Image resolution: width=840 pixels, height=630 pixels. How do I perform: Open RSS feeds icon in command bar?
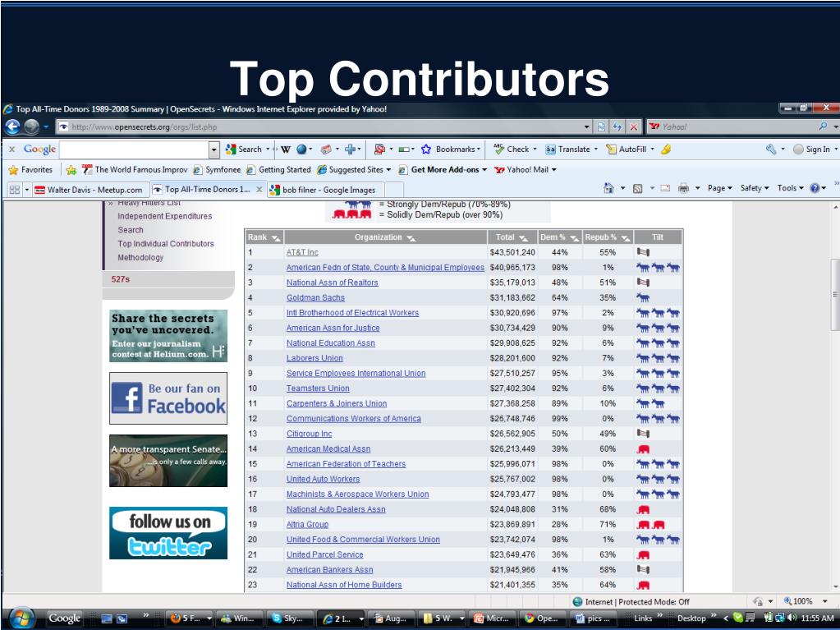point(637,188)
